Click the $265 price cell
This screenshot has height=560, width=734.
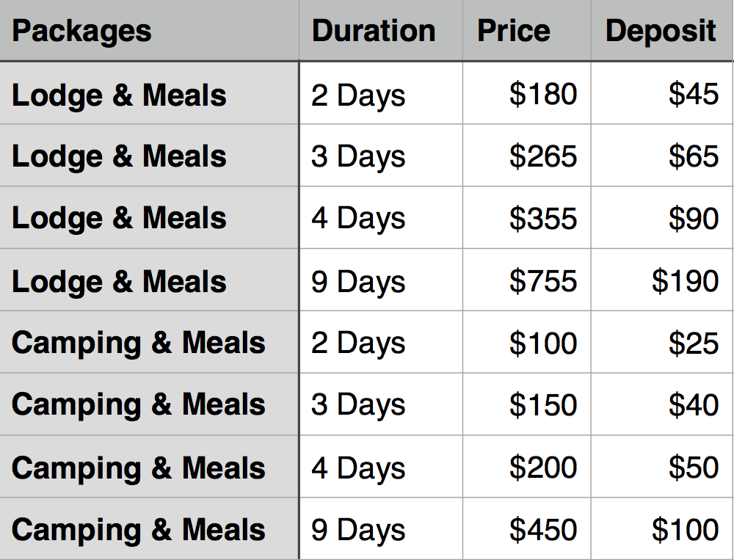tap(526, 156)
